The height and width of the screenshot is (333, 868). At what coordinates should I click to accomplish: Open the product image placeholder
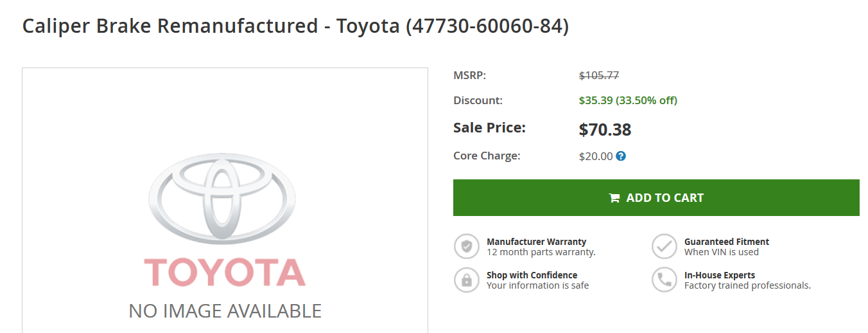pyautogui.click(x=225, y=201)
